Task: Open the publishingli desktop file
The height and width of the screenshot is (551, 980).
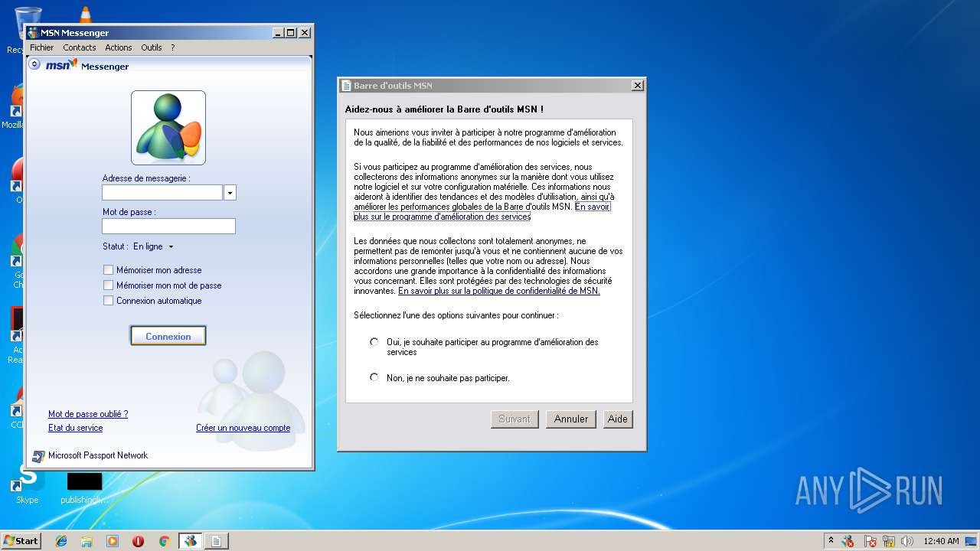Action: [84, 488]
